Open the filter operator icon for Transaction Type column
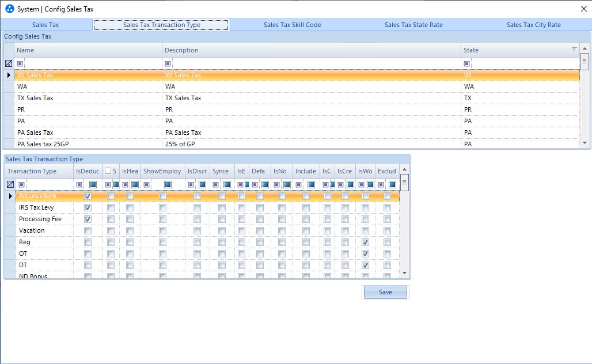The width and height of the screenshot is (592, 364). pyautogui.click(x=22, y=184)
